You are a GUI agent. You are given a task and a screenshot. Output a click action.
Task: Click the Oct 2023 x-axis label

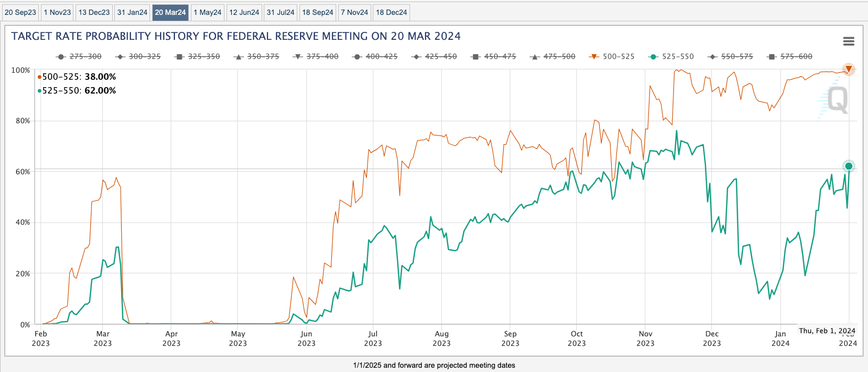577,339
